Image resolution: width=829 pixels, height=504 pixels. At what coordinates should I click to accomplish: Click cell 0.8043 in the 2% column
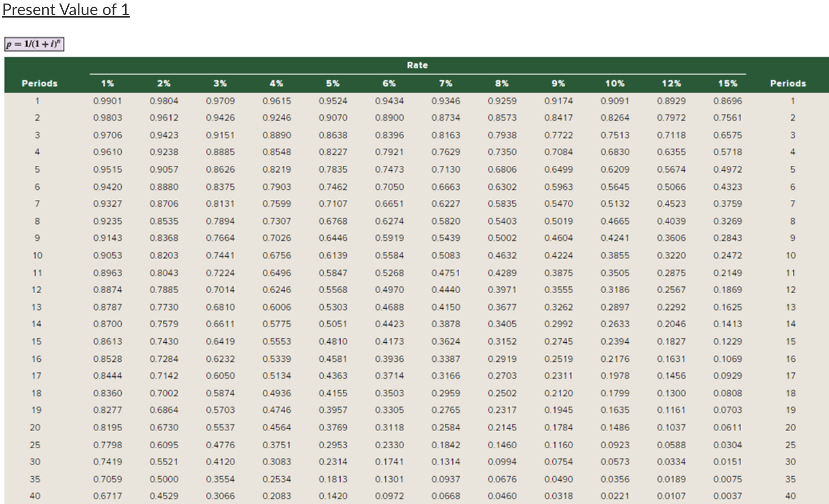coord(164,273)
